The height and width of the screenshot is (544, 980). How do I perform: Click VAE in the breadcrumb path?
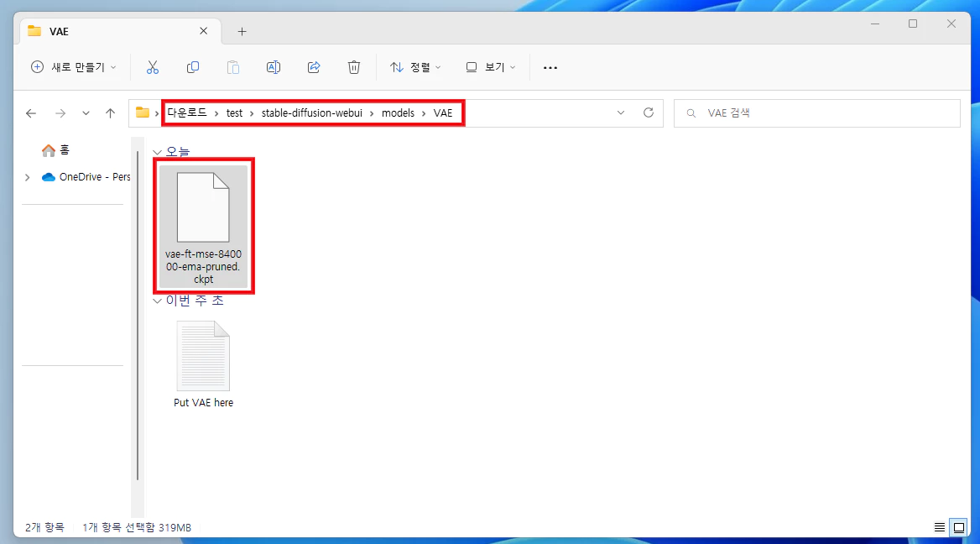click(442, 113)
